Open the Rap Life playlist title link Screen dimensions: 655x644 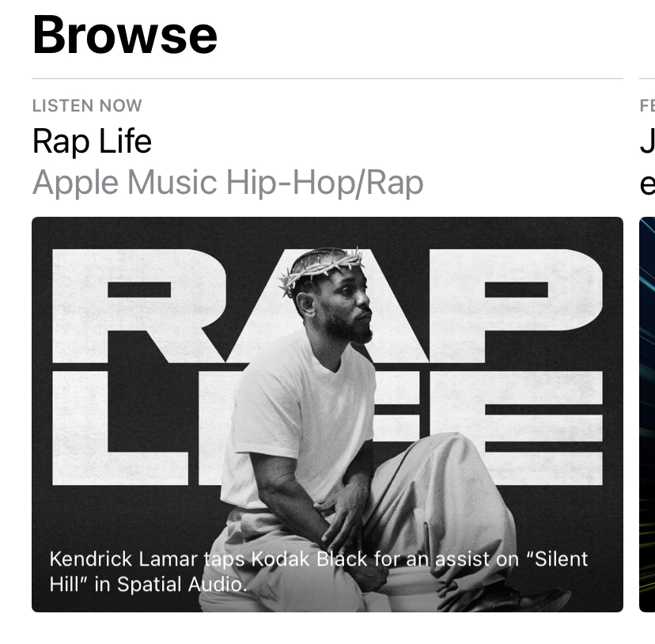click(92, 142)
